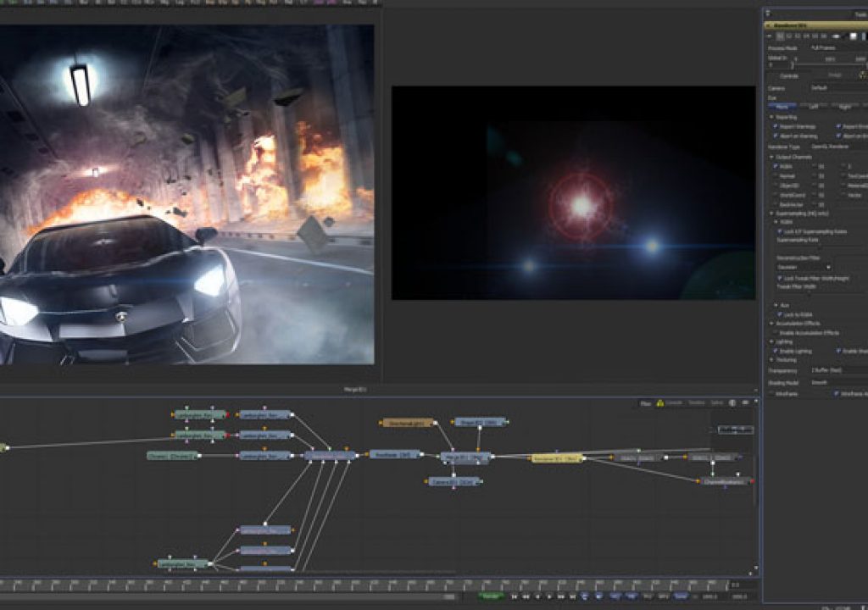Select the orange DirectionalLight node in the flow
This screenshot has width=868, height=610.
(408, 423)
